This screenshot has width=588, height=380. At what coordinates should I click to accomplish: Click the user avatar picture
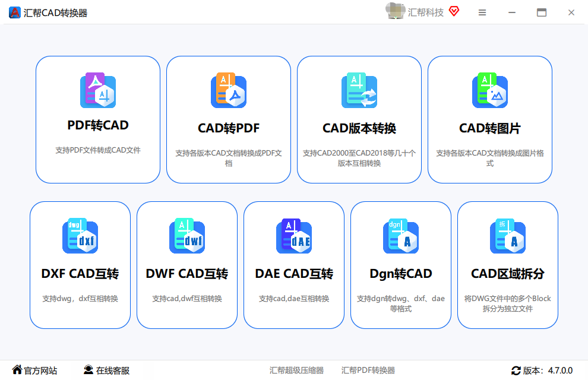pyautogui.click(x=395, y=11)
